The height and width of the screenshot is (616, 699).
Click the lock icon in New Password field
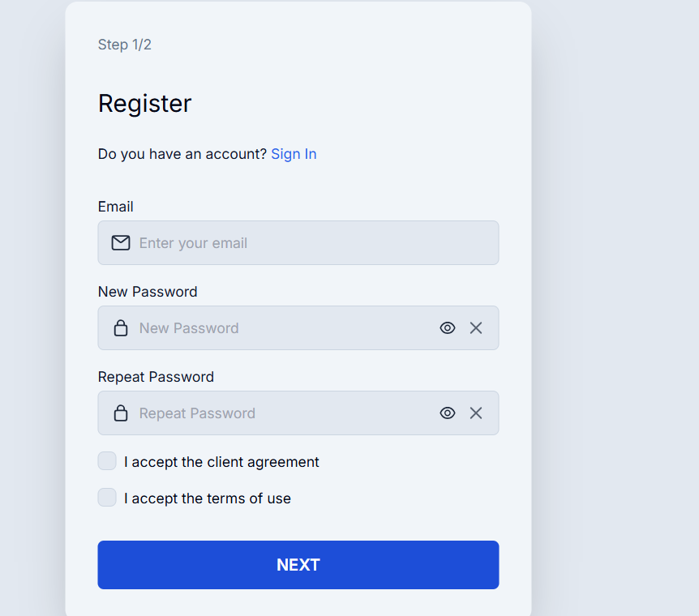(x=120, y=328)
